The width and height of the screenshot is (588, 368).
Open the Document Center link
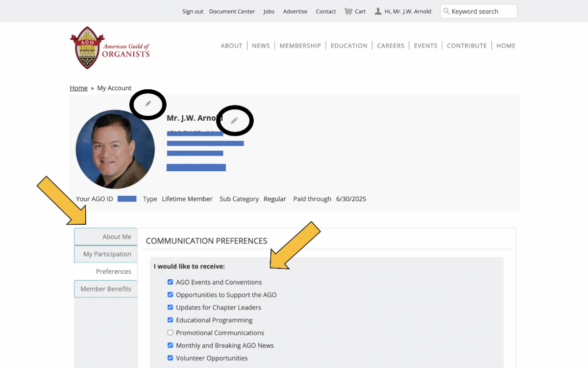[x=232, y=11]
